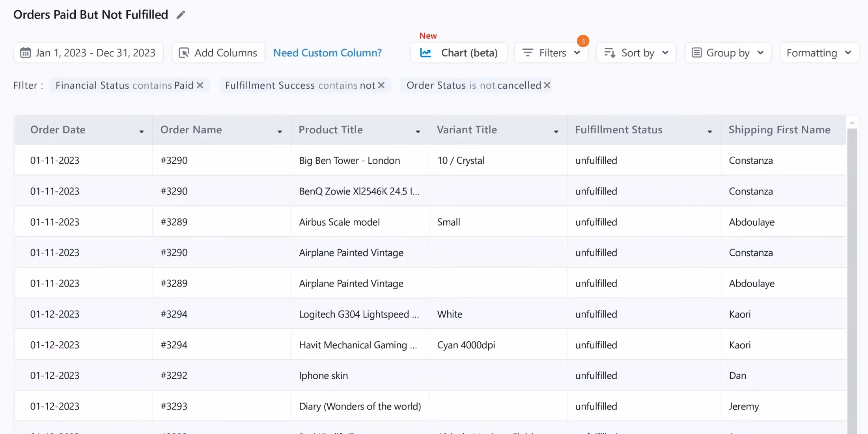Screen dimensions: 868x434
Task: Click the chart line icon next to Chart (beta)
Action: click(426, 53)
